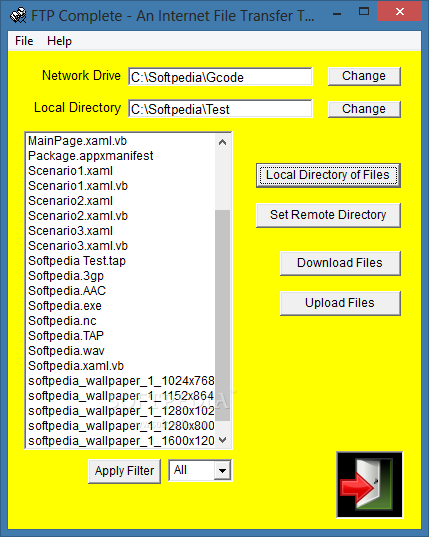The height and width of the screenshot is (537, 429).
Task: Click the file list scroll up arrow
Action: point(222,142)
